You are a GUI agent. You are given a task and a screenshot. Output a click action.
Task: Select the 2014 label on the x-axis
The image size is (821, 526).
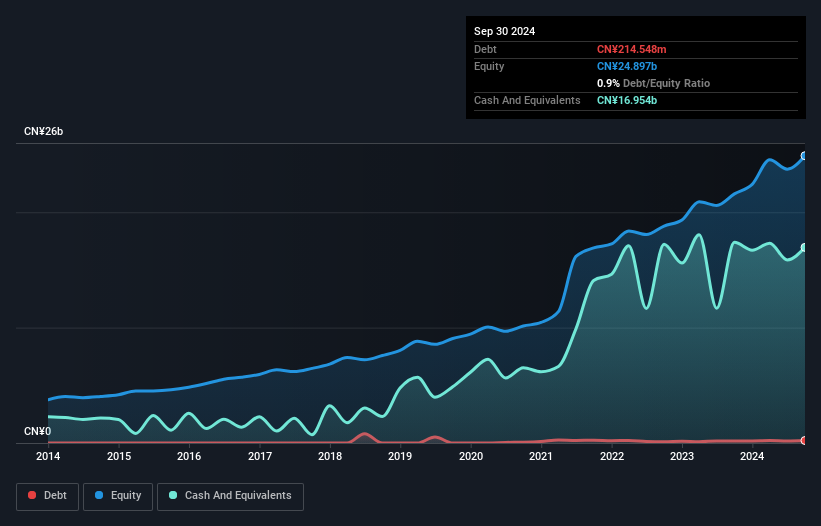pos(48,457)
